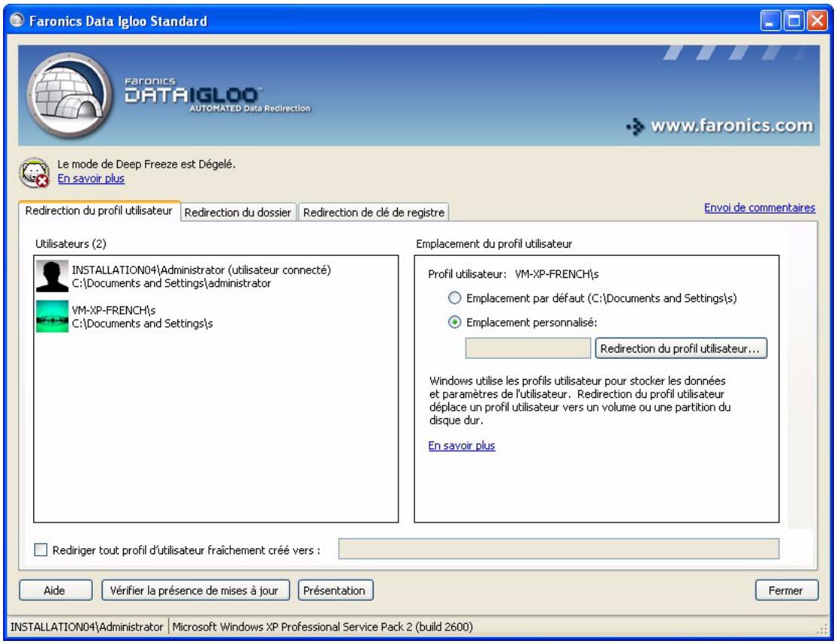
Task: Open 'En savoir plus' in profile location panel
Action: coord(462,445)
